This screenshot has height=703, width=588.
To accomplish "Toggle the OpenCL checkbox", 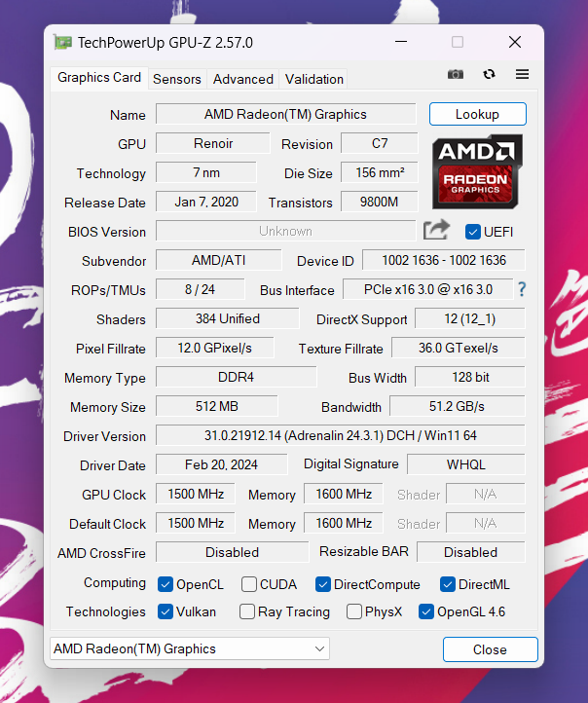I will 165,584.
